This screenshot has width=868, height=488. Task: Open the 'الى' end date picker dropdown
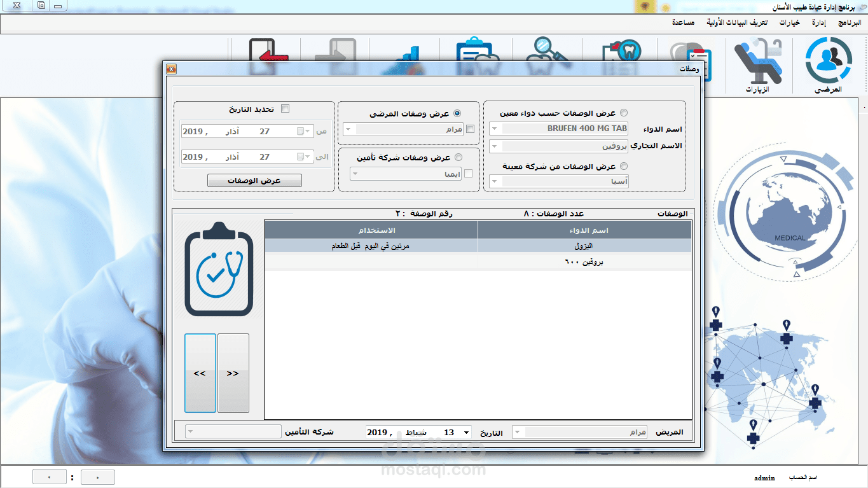[308, 157]
